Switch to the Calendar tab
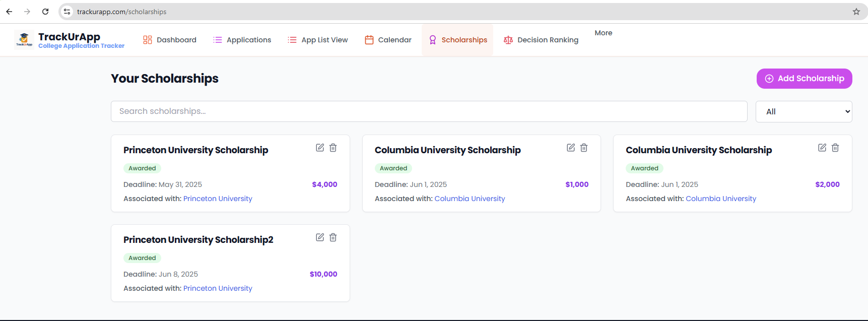The height and width of the screenshot is (321, 868). [x=388, y=40]
